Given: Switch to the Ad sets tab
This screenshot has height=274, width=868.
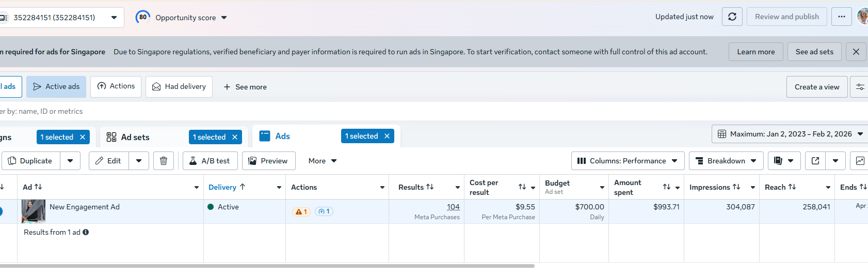Looking at the screenshot, I should [x=135, y=137].
